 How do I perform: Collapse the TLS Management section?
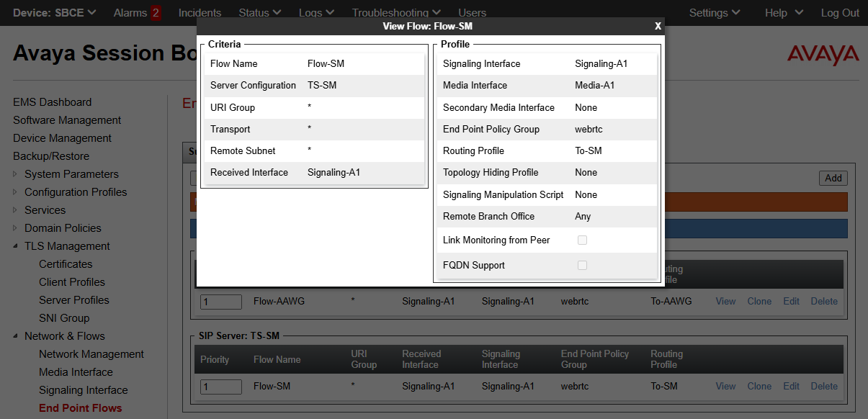tap(17, 246)
